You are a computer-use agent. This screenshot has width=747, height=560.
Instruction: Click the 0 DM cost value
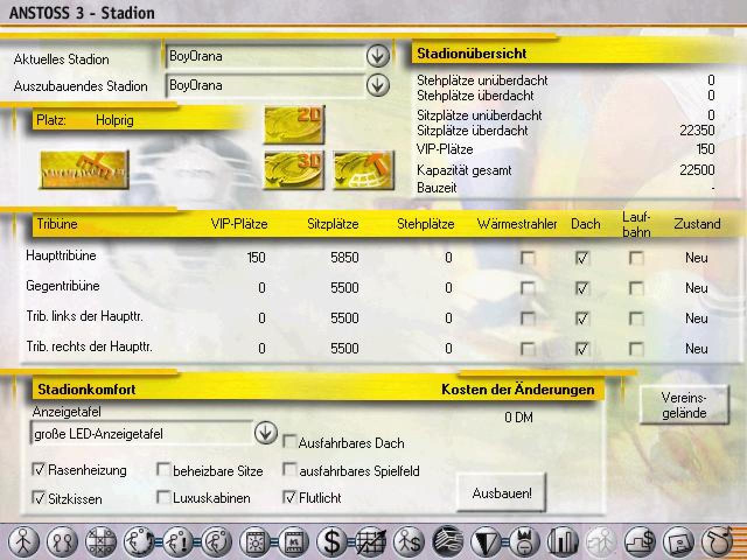point(518,418)
